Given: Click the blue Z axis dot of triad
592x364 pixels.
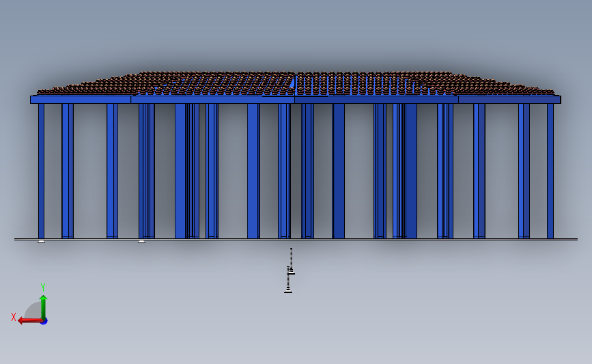Looking at the screenshot, I should (44, 322).
